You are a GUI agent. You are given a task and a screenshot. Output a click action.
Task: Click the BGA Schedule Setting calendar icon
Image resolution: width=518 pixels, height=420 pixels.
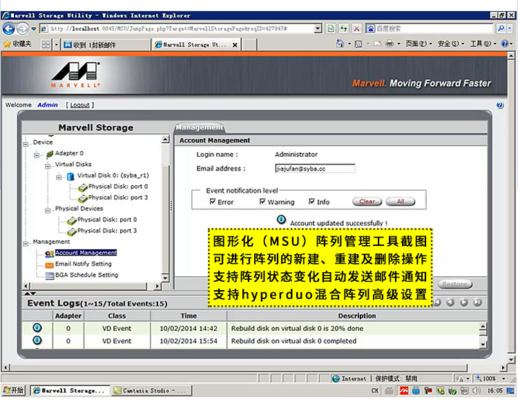(50, 276)
